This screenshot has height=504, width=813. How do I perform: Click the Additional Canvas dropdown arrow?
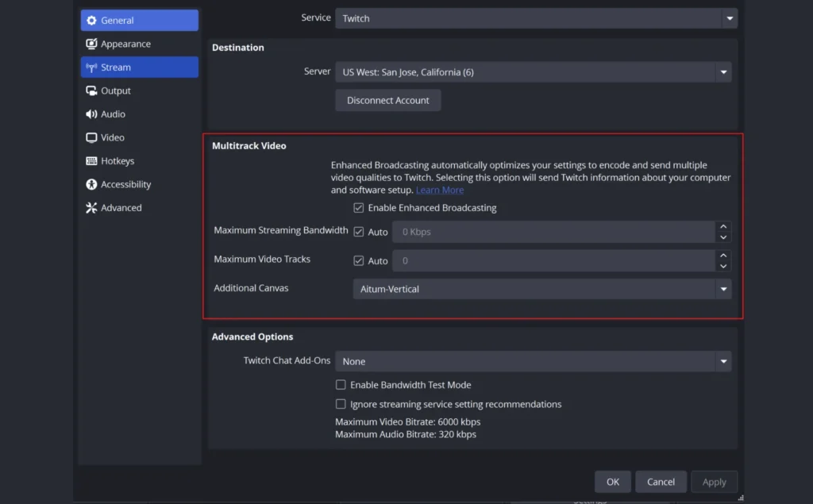[x=723, y=289]
